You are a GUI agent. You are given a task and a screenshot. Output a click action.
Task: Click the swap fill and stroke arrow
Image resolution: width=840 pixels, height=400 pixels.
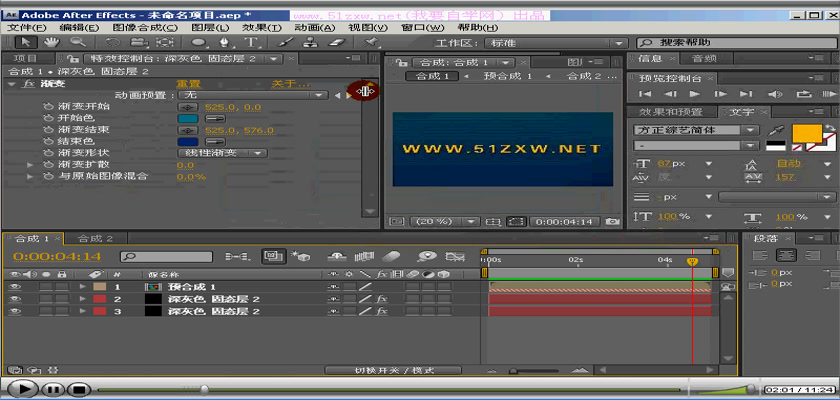point(830,128)
